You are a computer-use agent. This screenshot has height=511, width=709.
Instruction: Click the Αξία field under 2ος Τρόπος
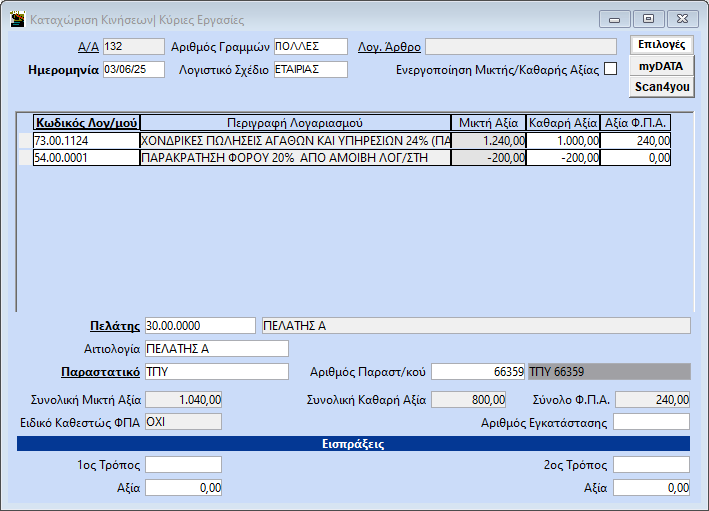click(x=652, y=488)
